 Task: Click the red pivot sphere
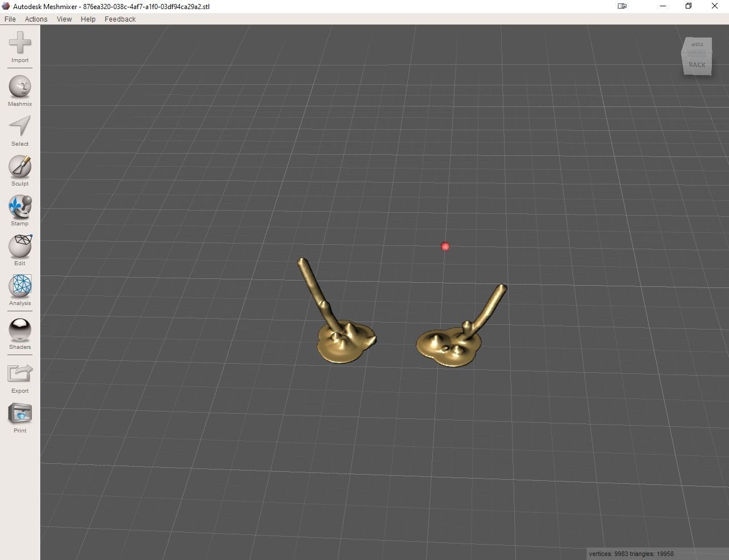pyautogui.click(x=445, y=246)
